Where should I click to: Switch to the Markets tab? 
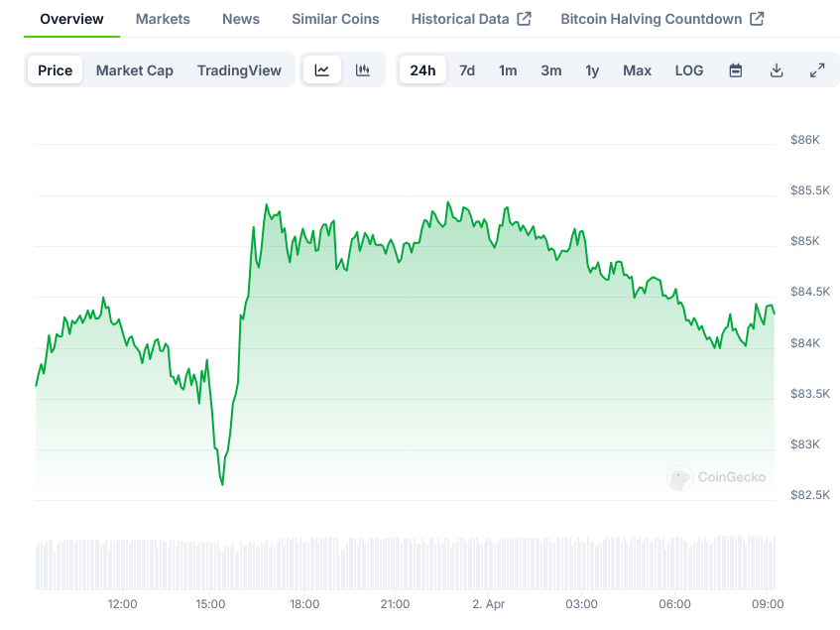pyautogui.click(x=163, y=19)
